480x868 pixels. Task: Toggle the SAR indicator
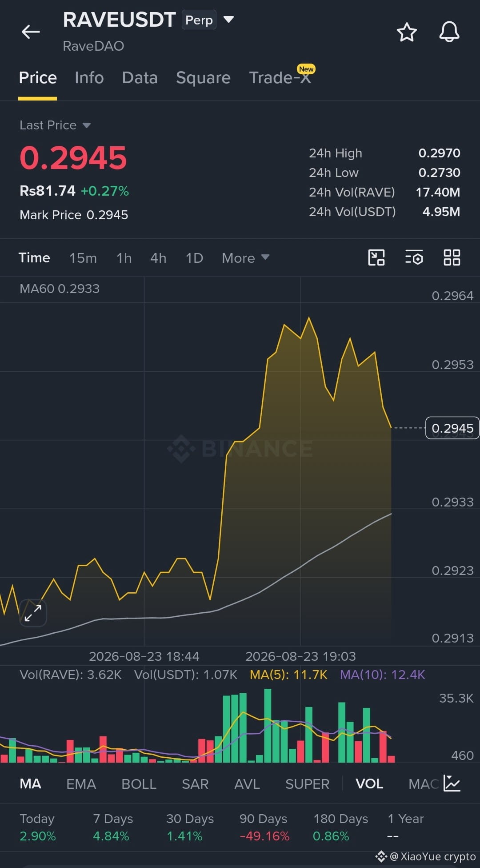click(x=195, y=784)
